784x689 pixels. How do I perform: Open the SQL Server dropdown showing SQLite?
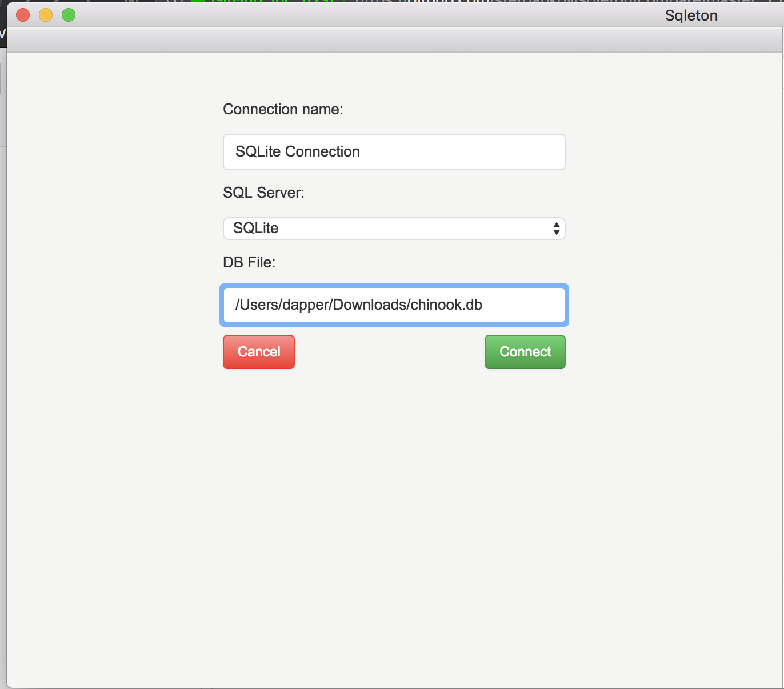pos(394,229)
